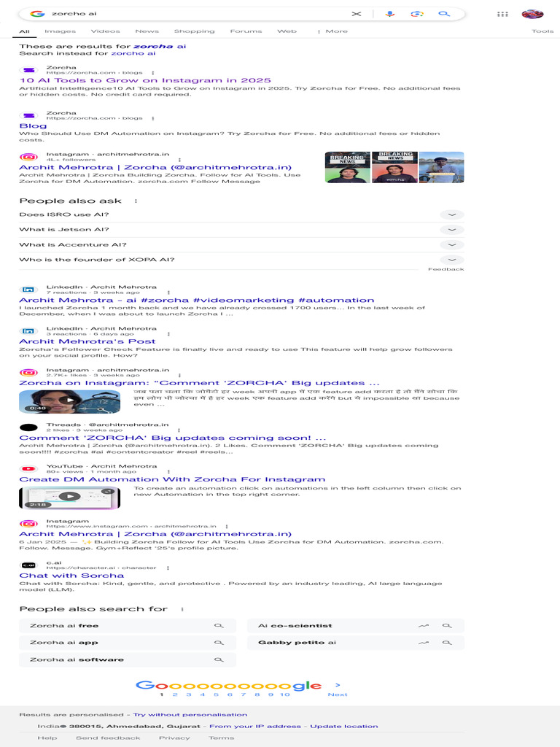
Task: Click trending icon for Gabby petito ai
Action: point(424,643)
